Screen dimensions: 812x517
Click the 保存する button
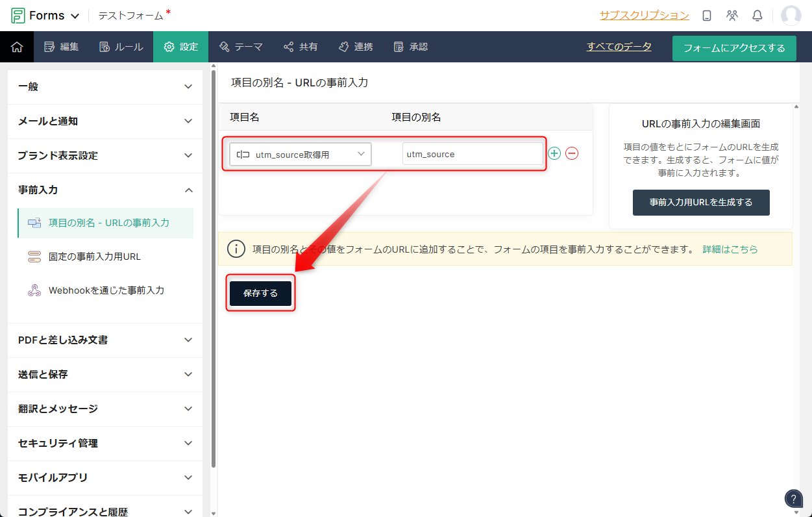[x=260, y=294]
